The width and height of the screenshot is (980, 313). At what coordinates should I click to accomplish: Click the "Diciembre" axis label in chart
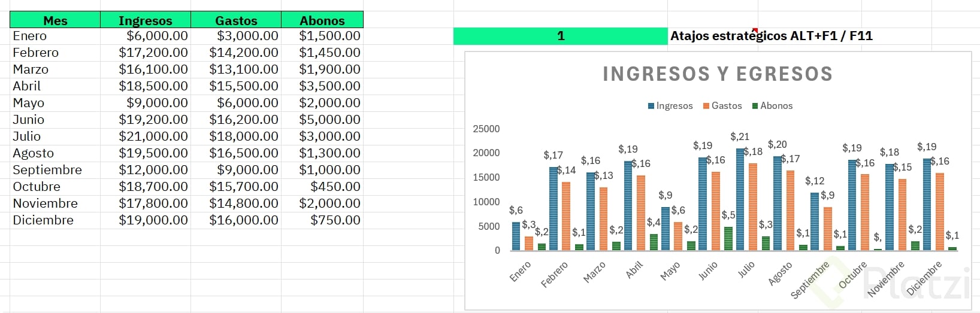click(924, 277)
